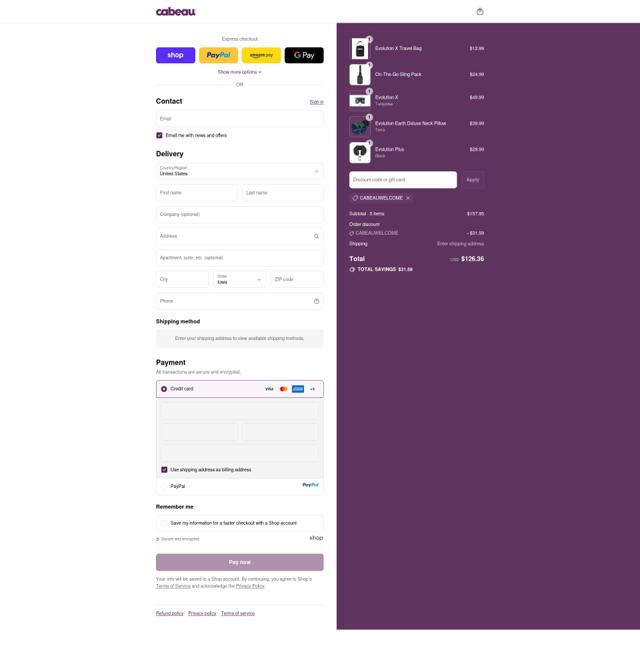
Task: Focus the Email input field
Action: [x=240, y=119]
